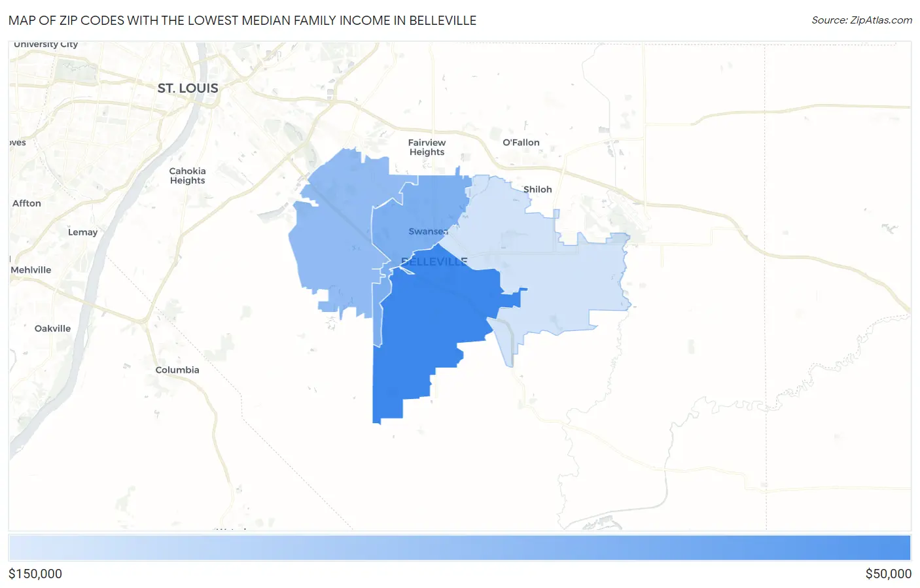Click the $150,000 legend label
Screen dimensions: 920x588
[x=35, y=574]
